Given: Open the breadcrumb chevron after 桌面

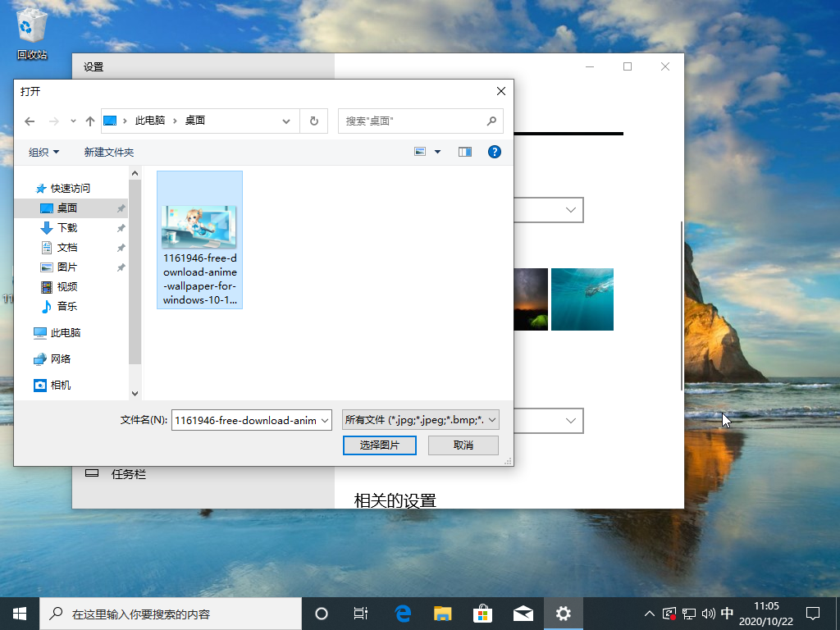Looking at the screenshot, I should pyautogui.click(x=285, y=121).
